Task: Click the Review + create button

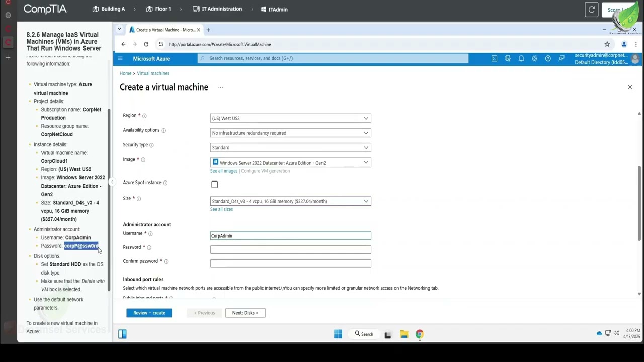Action: pyautogui.click(x=149, y=313)
